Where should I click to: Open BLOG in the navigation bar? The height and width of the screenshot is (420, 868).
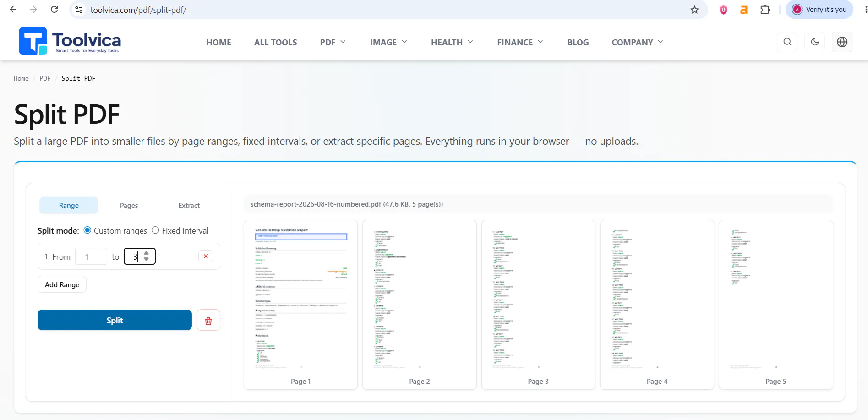pyautogui.click(x=578, y=42)
